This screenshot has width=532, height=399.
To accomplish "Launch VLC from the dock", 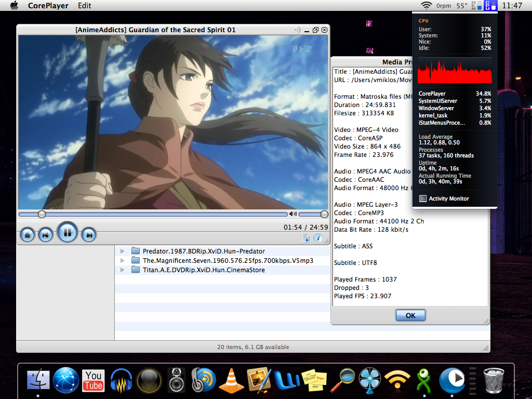I will tap(231, 380).
